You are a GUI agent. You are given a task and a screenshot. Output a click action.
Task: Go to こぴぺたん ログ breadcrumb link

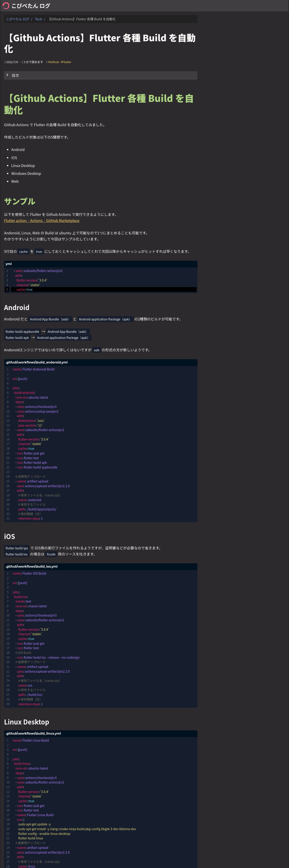coord(18,19)
